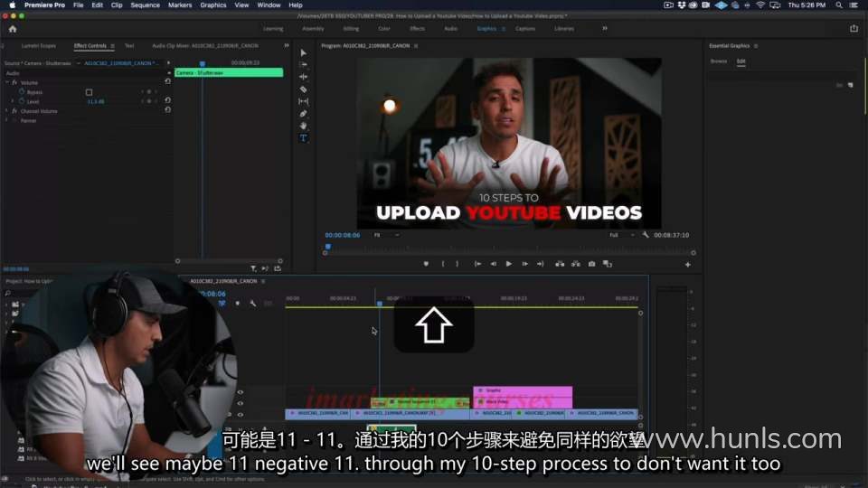
Task: Toggle the top video track eye
Action: point(241,392)
